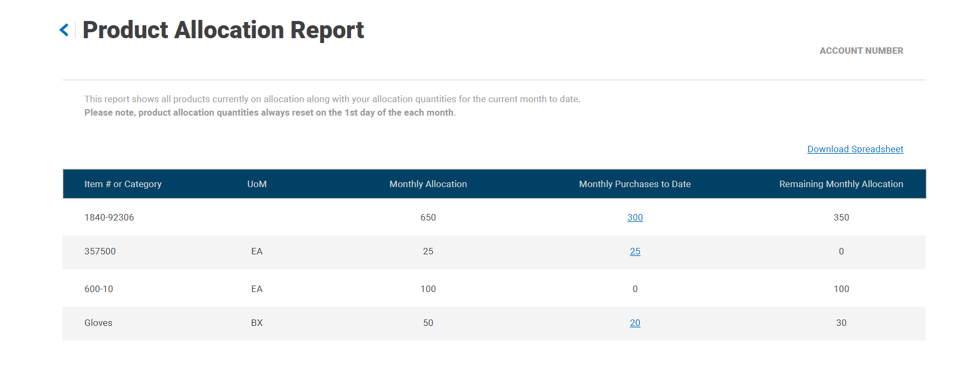Click the blue back arrow icon
Image resolution: width=980 pixels, height=370 pixels.
pyautogui.click(x=64, y=30)
